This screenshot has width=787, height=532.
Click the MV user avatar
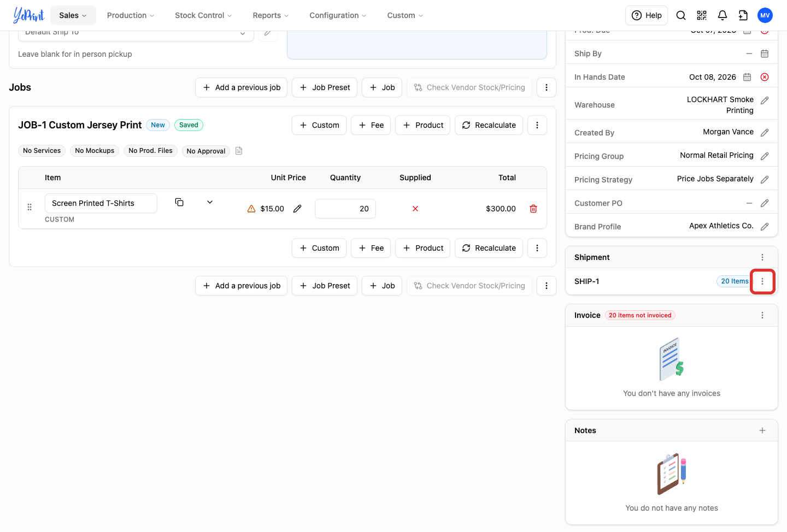pyautogui.click(x=765, y=15)
